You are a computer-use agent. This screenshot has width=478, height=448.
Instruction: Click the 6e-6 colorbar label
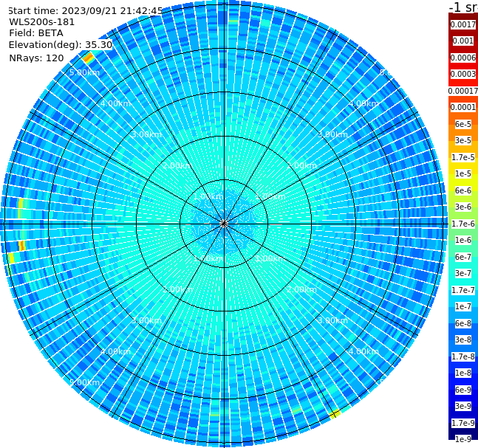pos(463,190)
